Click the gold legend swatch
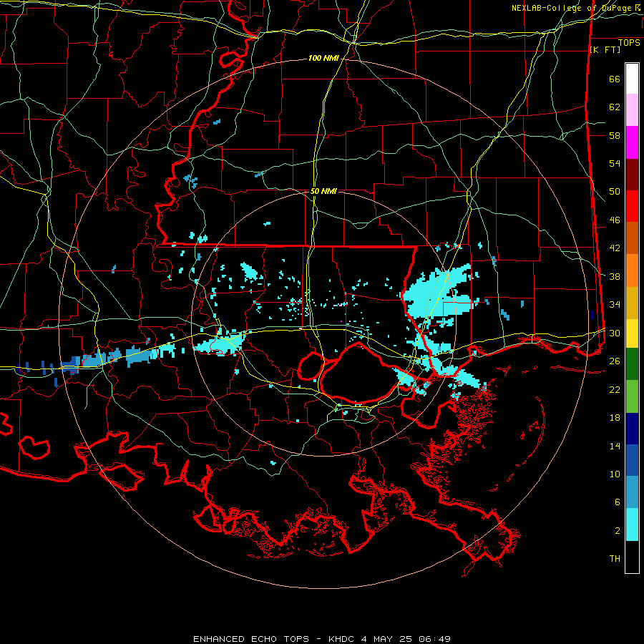This screenshot has width=644, height=644. tap(632, 303)
